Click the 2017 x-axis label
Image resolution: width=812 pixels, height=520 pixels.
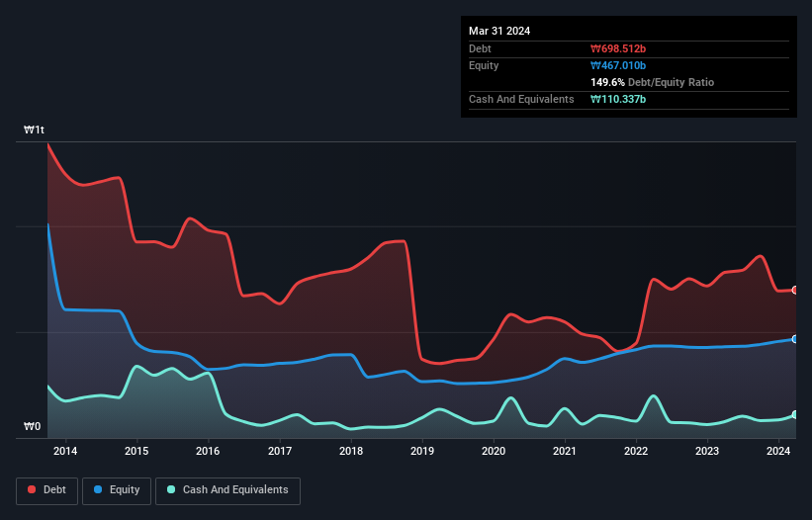280,451
